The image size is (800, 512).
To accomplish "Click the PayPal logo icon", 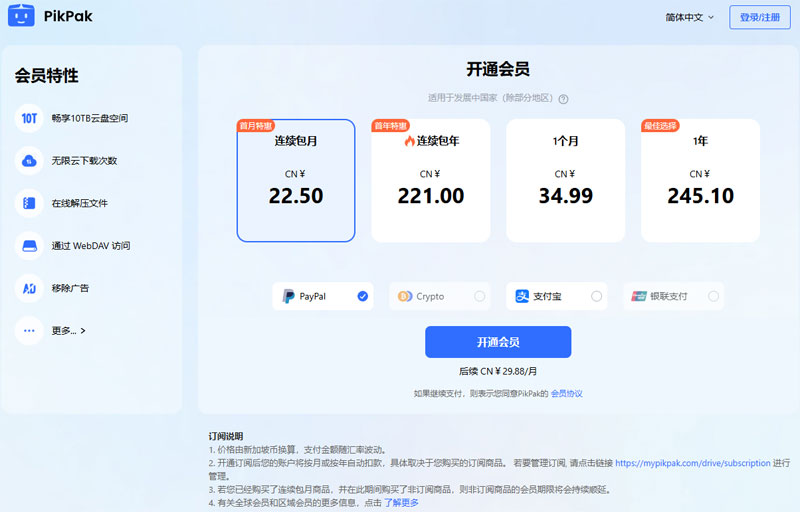I will click(x=288, y=296).
